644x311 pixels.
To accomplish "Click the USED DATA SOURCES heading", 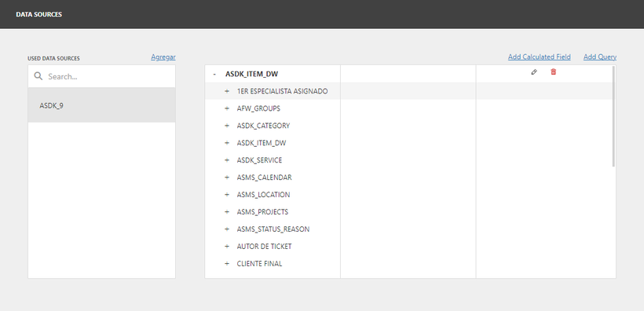I will coord(54,58).
